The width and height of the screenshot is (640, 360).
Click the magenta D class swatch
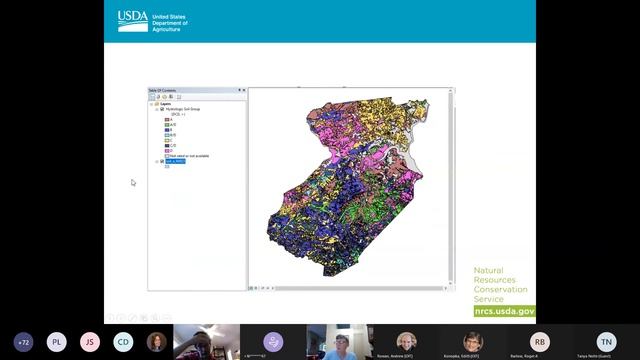click(167, 151)
